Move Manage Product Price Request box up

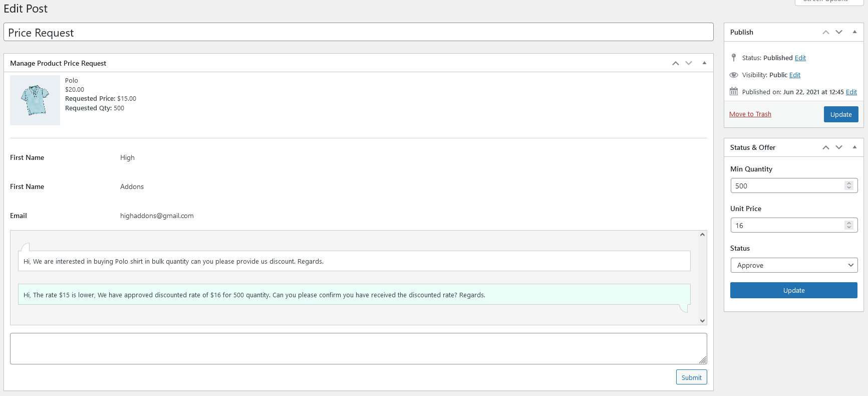click(676, 63)
